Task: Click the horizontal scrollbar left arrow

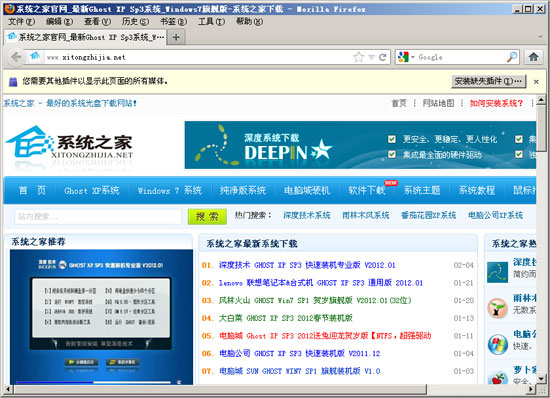Action: [8, 389]
